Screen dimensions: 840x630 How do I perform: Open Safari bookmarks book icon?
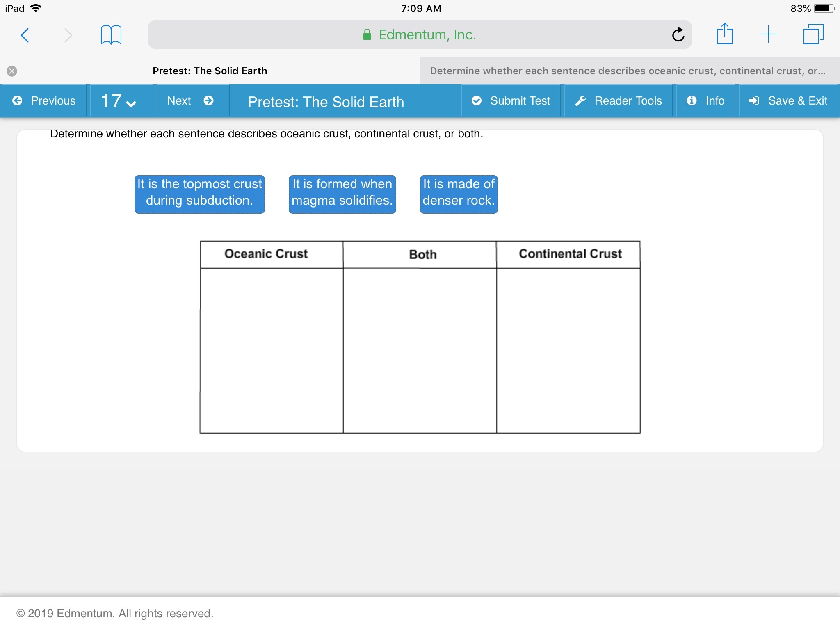click(x=111, y=35)
